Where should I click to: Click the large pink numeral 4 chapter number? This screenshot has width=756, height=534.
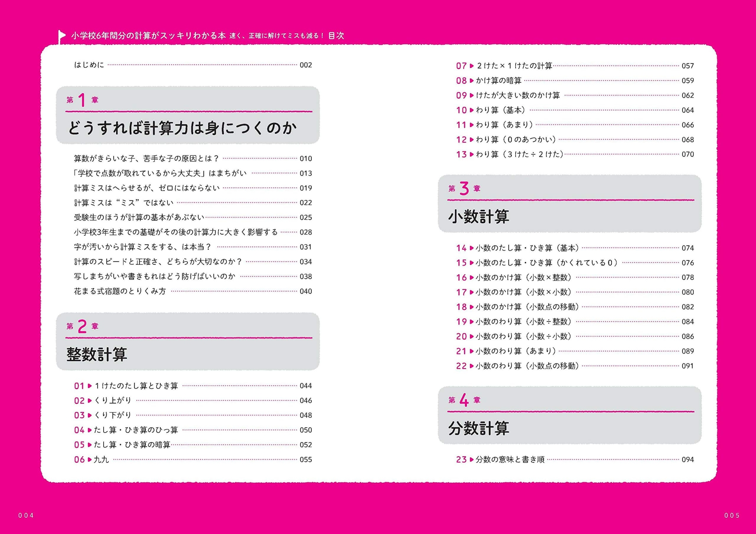[464, 400]
